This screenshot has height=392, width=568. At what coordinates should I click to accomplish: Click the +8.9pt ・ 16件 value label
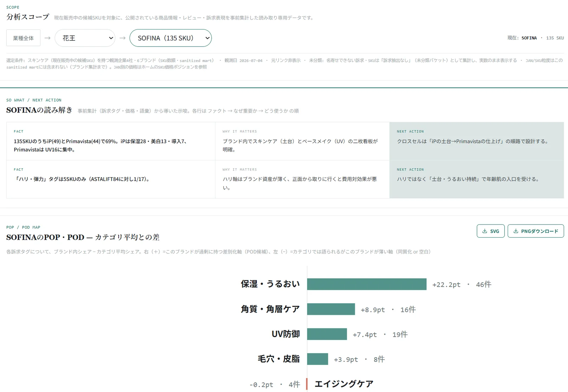(388, 310)
